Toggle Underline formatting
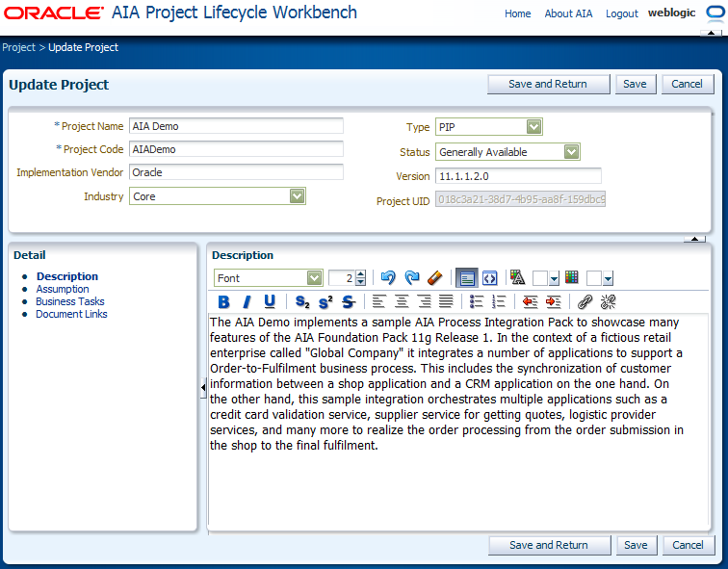728x569 pixels. coord(270,302)
